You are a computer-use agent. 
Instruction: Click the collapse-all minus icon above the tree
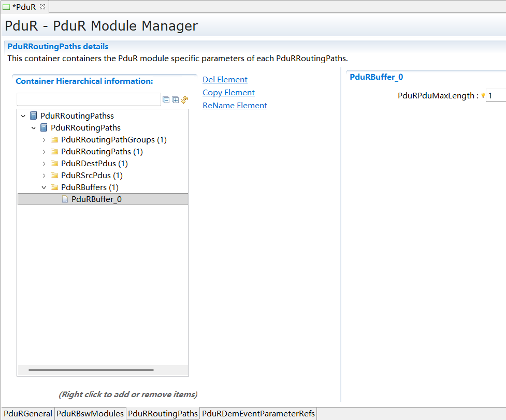(166, 99)
